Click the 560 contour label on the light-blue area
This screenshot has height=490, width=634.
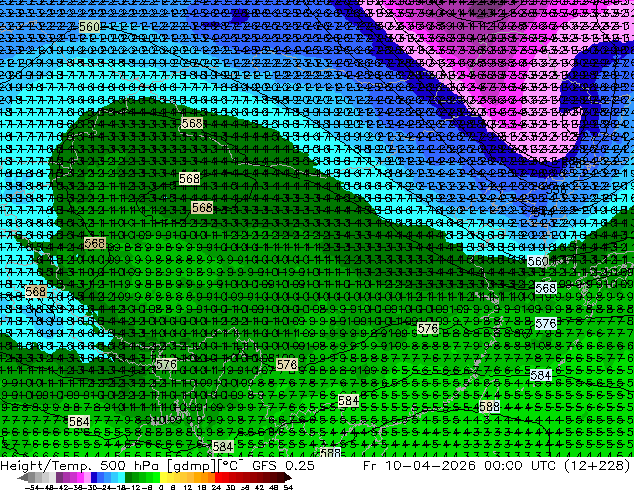(x=89, y=27)
